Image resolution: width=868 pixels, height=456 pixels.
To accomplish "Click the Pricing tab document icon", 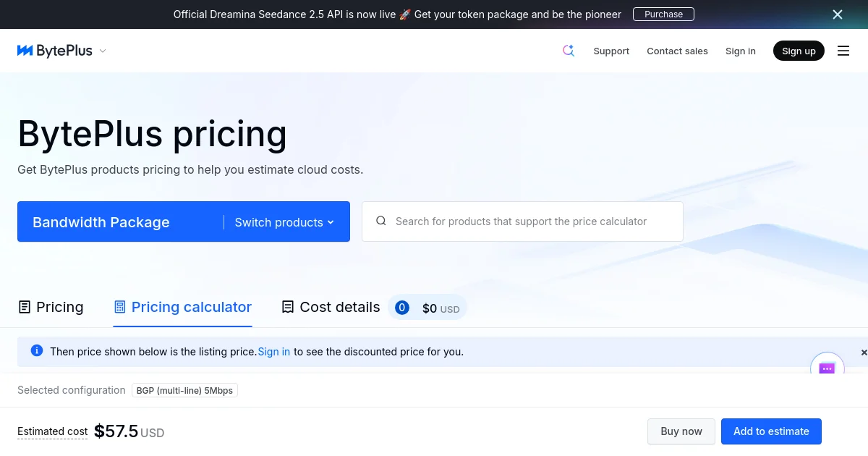I will pyautogui.click(x=25, y=307).
